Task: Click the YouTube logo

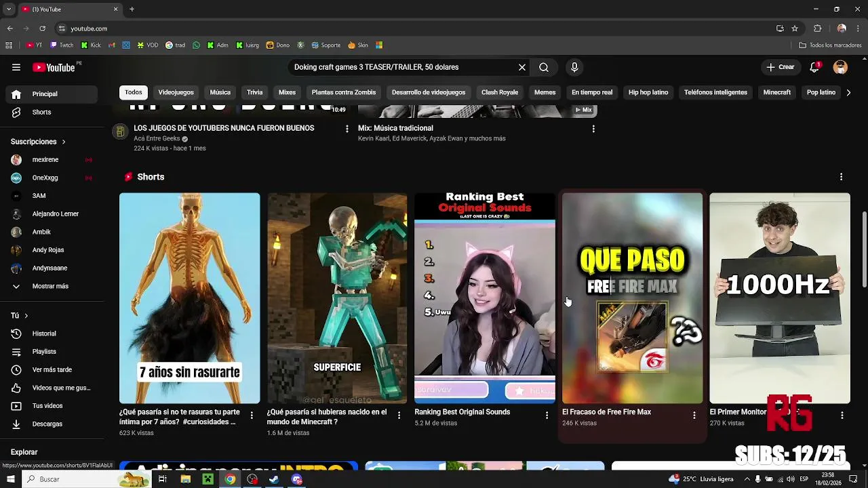Action: [x=54, y=67]
